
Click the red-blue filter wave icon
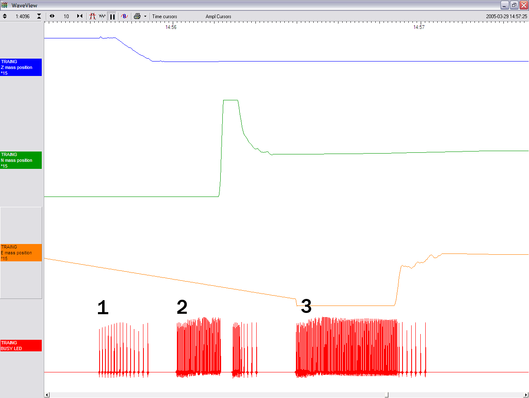(124, 16)
